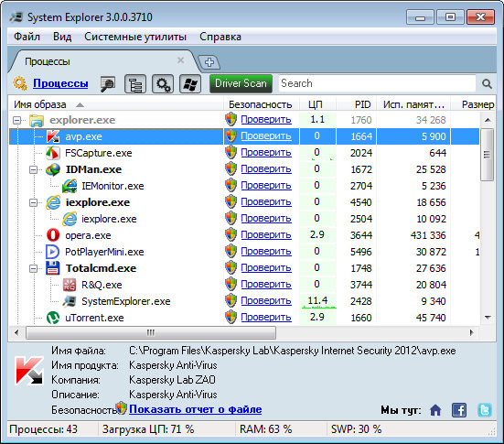This screenshot has height=444, width=504.
Task: Click the gears services toolbar icon
Action: click(163, 84)
